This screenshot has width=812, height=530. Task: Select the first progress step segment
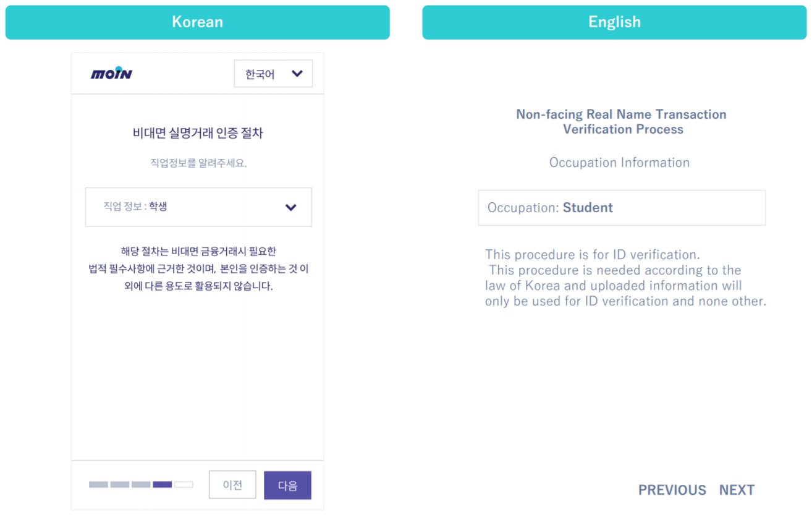pyautogui.click(x=98, y=484)
